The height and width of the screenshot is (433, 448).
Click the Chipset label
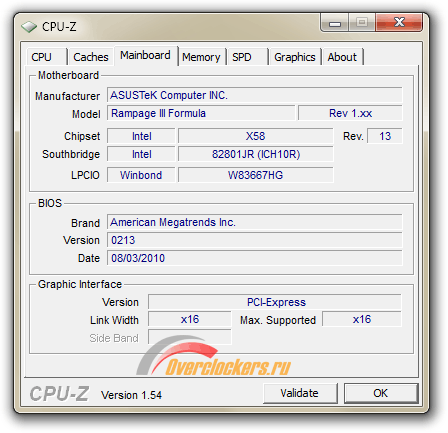[x=82, y=136]
